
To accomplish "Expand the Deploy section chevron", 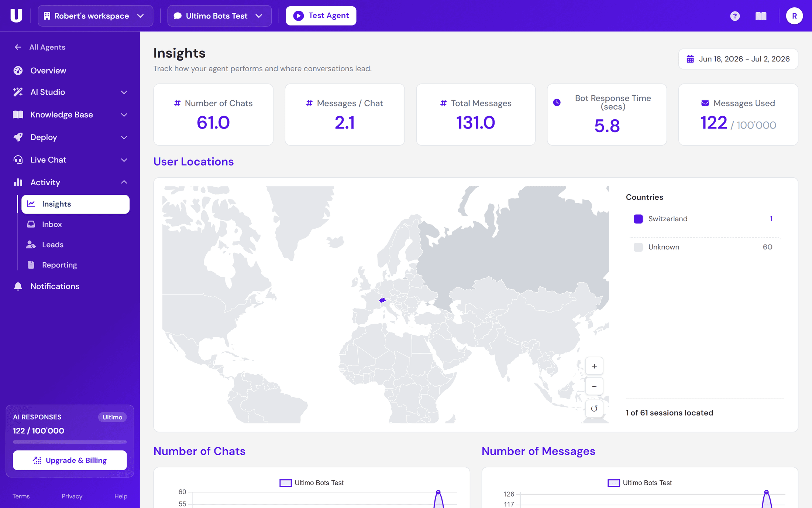I will coord(124,137).
